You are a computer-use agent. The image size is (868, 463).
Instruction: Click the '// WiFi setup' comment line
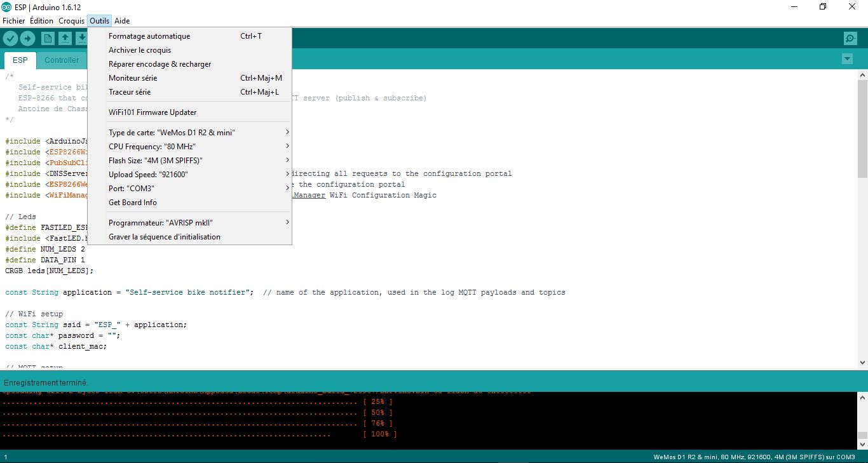point(34,314)
